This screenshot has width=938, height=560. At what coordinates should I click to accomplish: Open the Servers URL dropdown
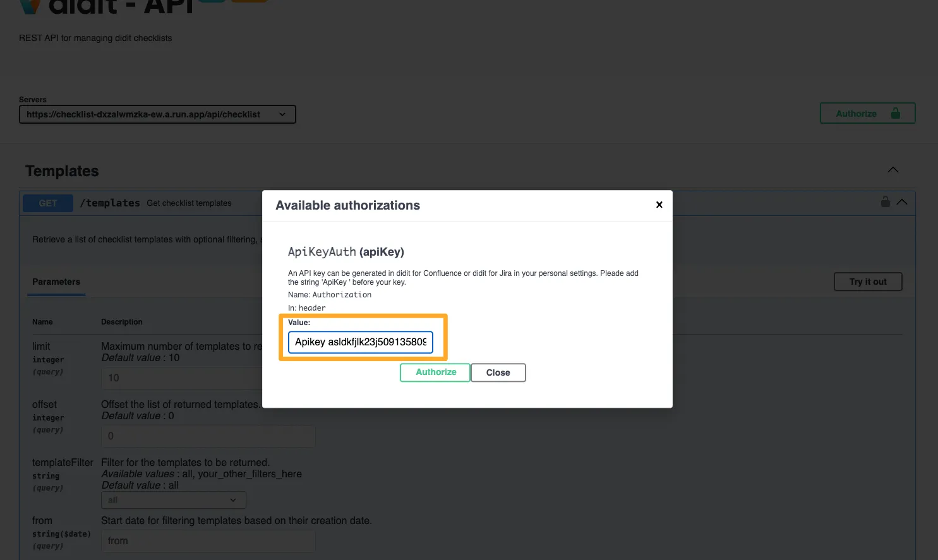pyautogui.click(x=157, y=114)
